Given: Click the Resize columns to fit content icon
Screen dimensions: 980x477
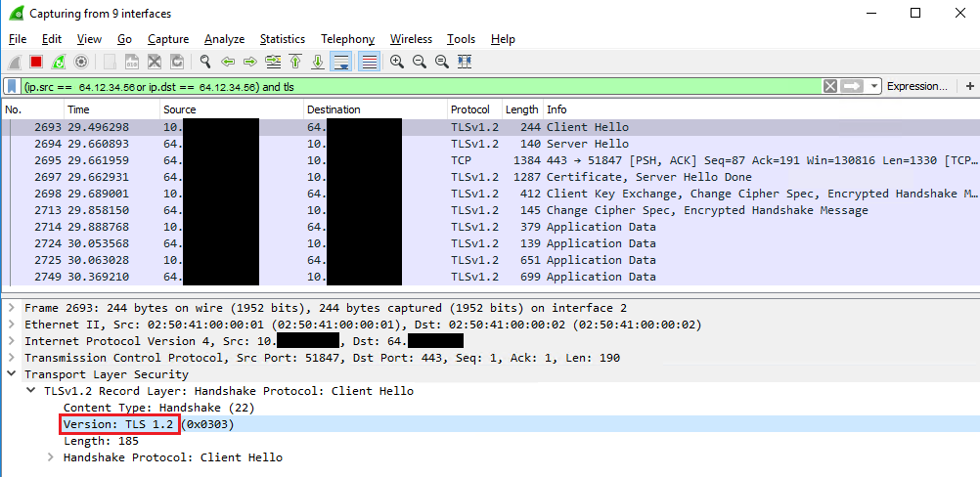Looking at the screenshot, I should pyautogui.click(x=464, y=62).
